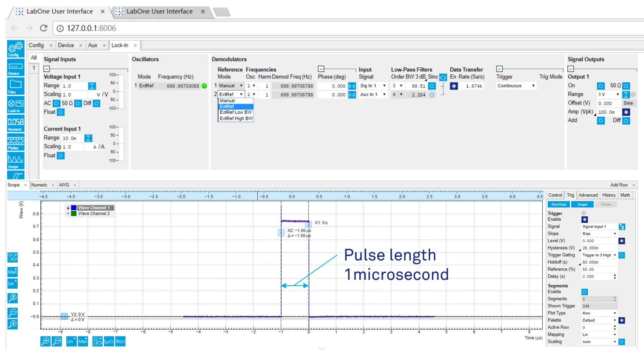The height and width of the screenshot is (352, 644).
Task: Open the Numeric sidebar icon
Action: pos(16,124)
